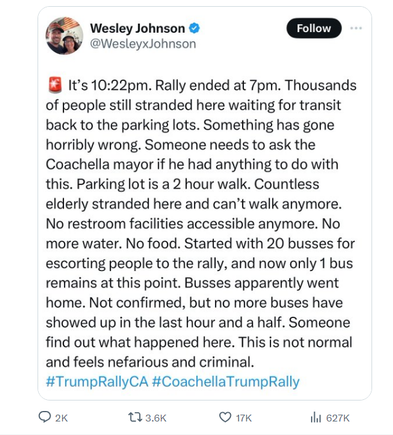This screenshot has height=435, width=393.
Task: Click the repost arrows icon
Action: (135, 417)
